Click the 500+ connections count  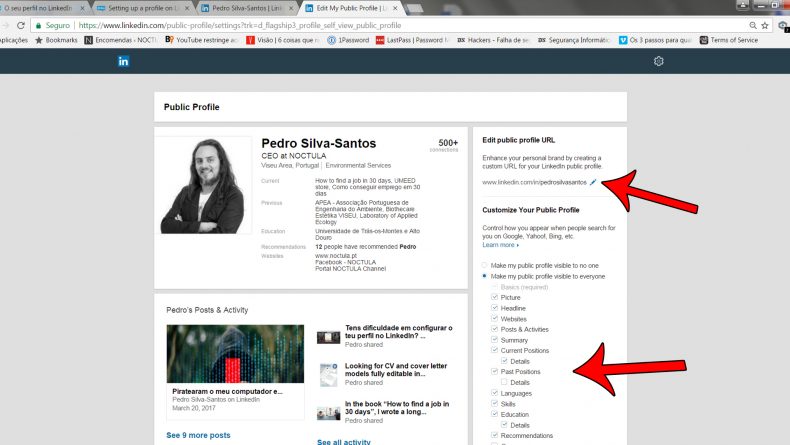coord(447,145)
